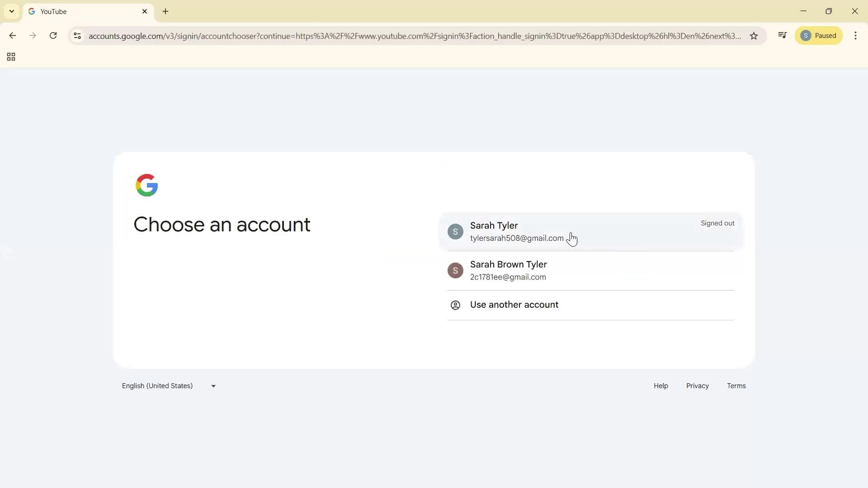Open the media playback controls icon
Image resolution: width=868 pixels, height=488 pixels.
coord(783,35)
